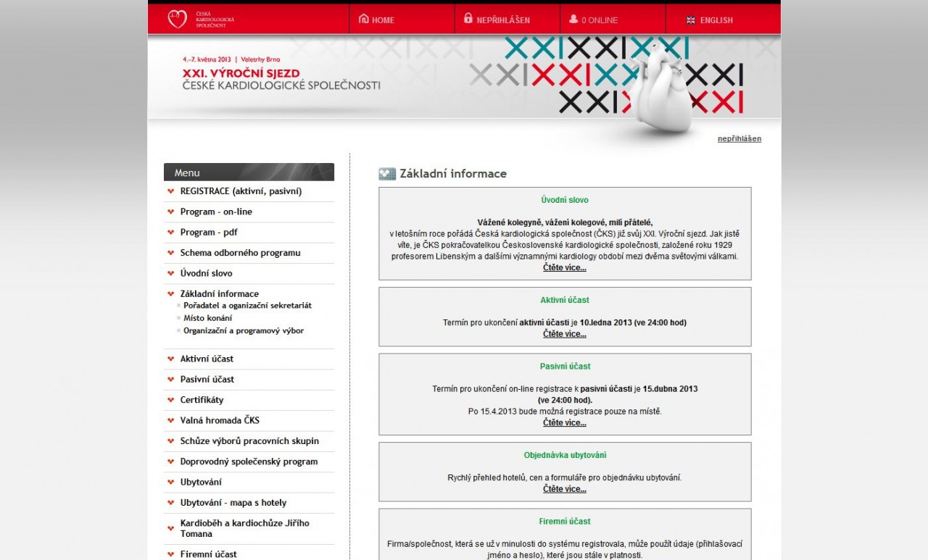
Task: Click the green Aktivní účast box heading
Action: point(565,300)
